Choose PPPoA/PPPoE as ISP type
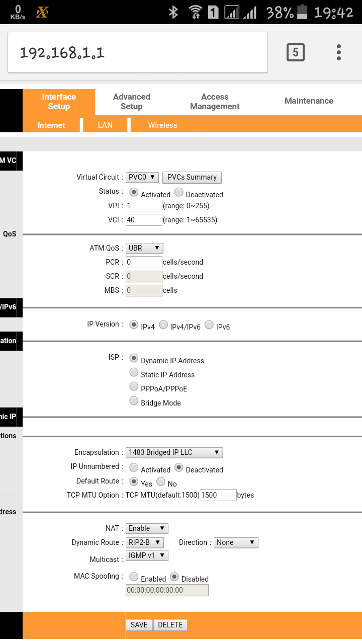The height and width of the screenshot is (644, 362). coord(134,386)
